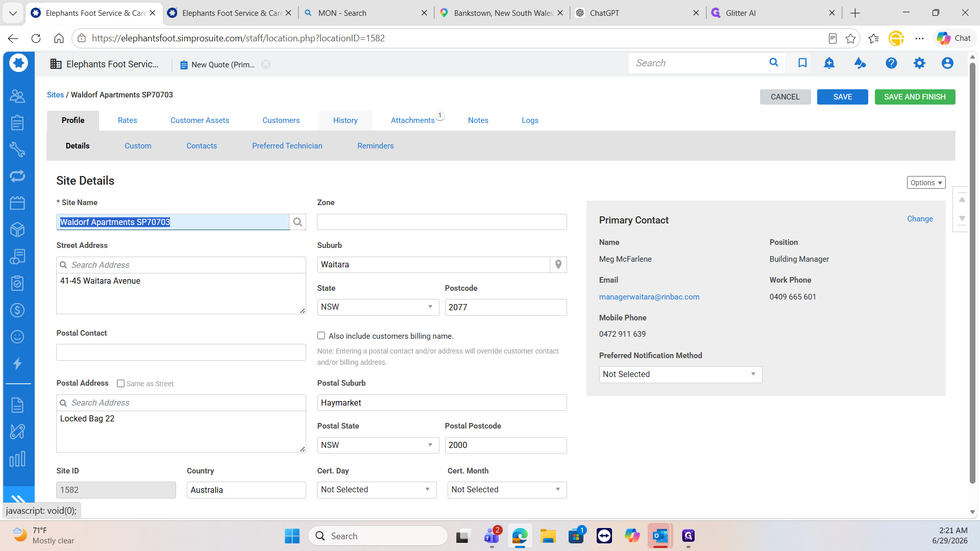The height and width of the screenshot is (551, 980).
Task: Click the SAVE button
Action: 843,97
